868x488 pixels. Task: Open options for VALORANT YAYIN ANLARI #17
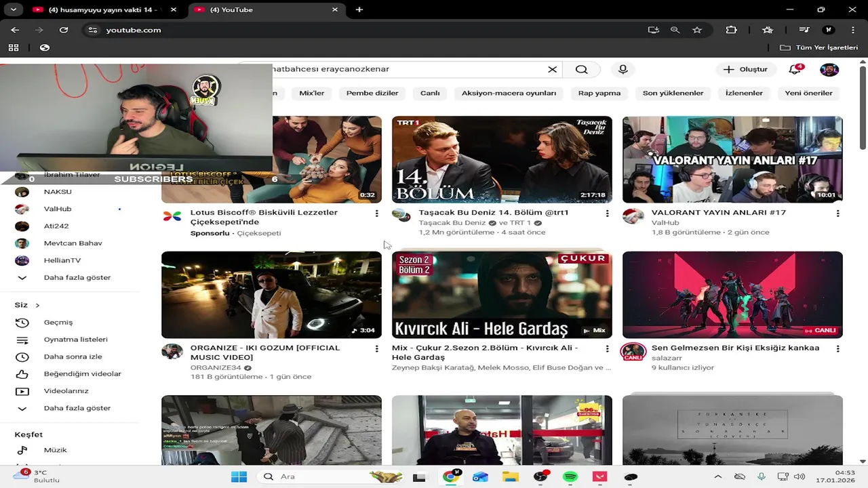pos(837,213)
